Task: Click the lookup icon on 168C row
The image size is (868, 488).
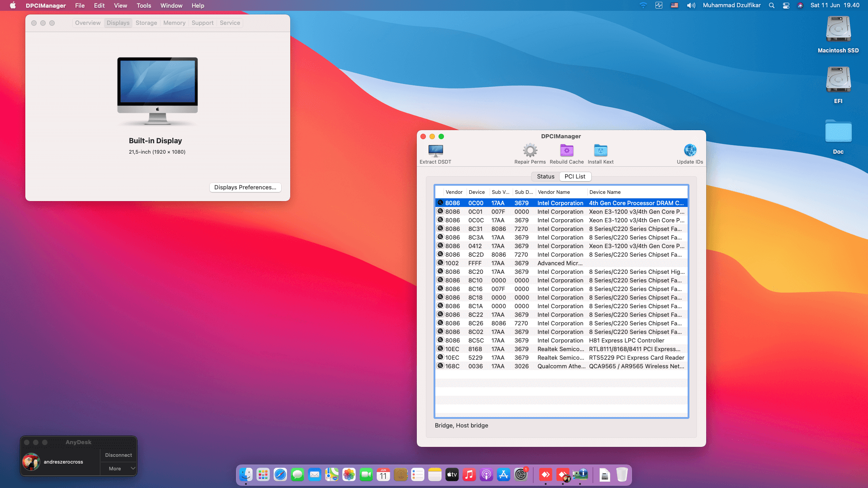Action: tap(440, 366)
